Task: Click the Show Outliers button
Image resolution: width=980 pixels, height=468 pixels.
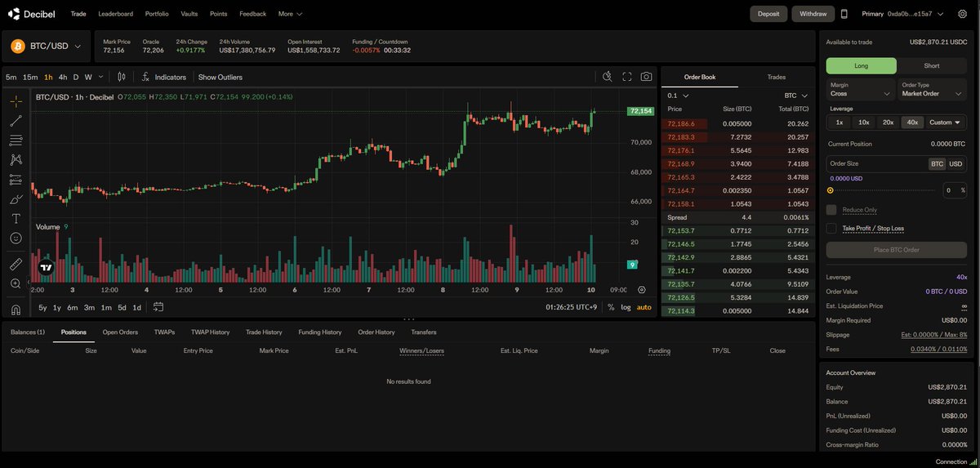Action: pyautogui.click(x=220, y=77)
